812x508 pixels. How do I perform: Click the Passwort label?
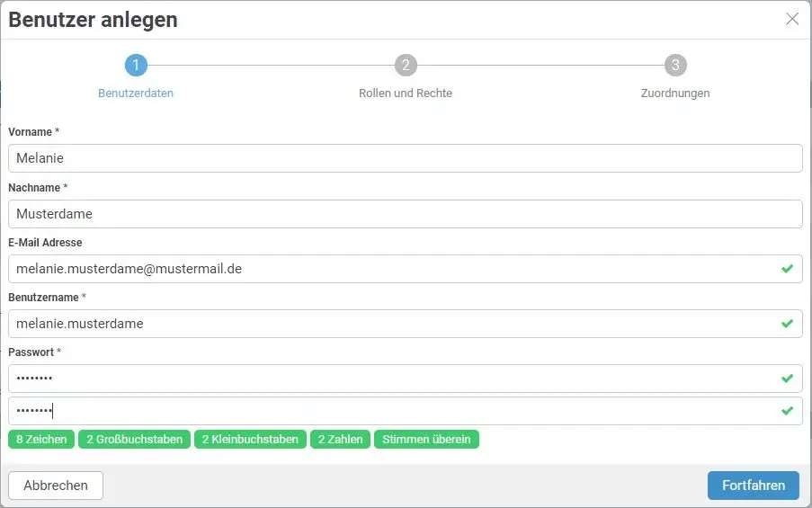[35, 352]
